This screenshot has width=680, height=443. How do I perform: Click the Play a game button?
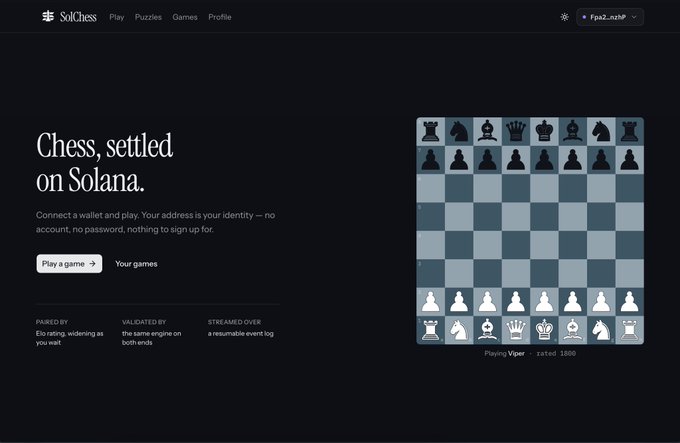tap(69, 264)
